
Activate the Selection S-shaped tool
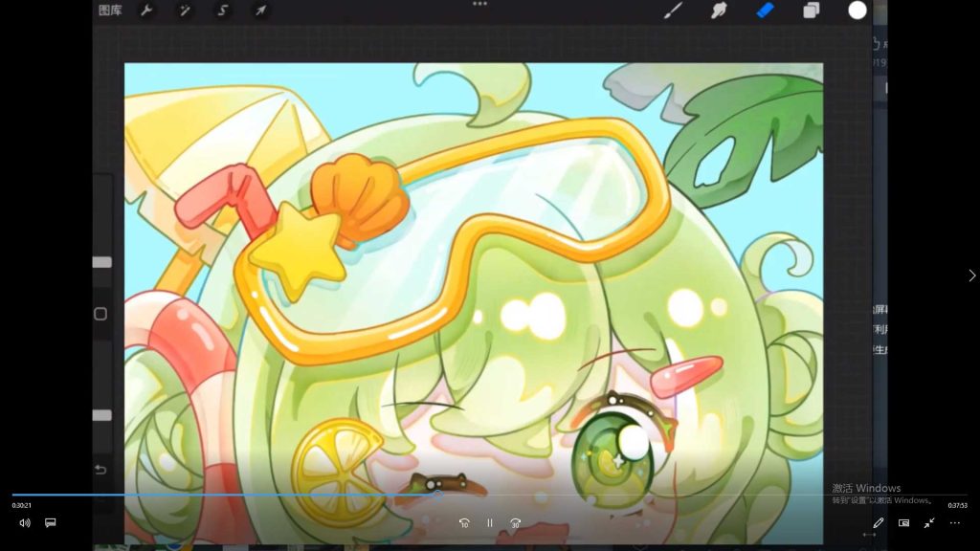coord(222,11)
